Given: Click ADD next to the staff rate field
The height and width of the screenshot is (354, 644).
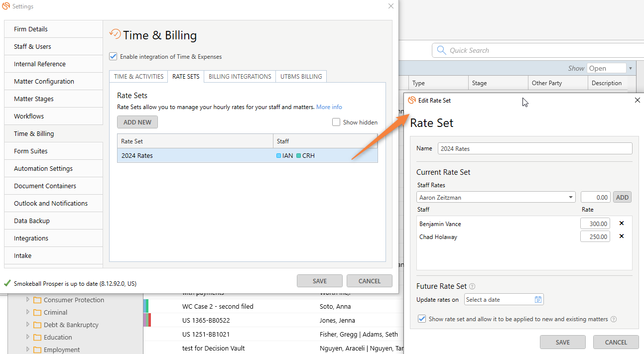Looking at the screenshot, I should 622,197.
